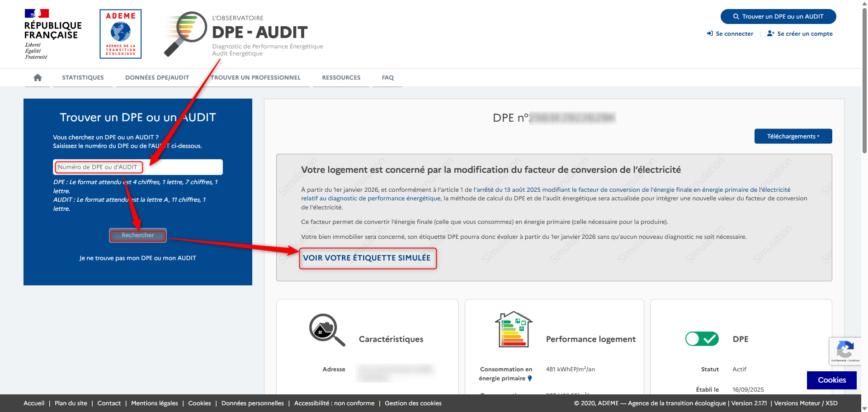Click VOIR VOTRE ÉTIQUETTE SIMULÉE
This screenshot has width=868, height=412.
tap(367, 258)
